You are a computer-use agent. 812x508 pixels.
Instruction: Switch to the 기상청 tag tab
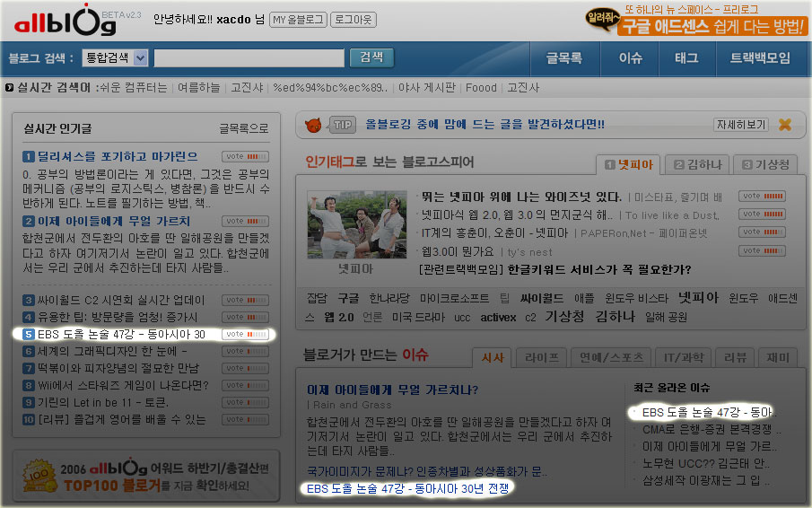[x=765, y=164]
